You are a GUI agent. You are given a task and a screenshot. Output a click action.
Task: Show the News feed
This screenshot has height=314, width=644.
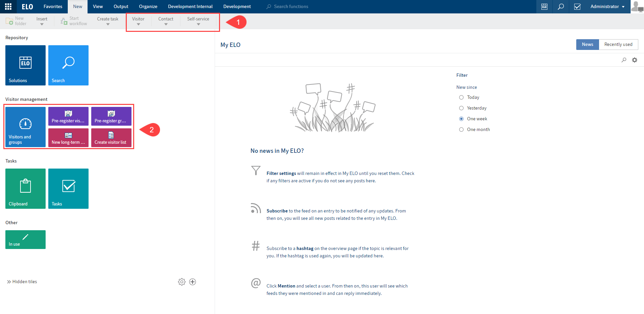[588, 45]
